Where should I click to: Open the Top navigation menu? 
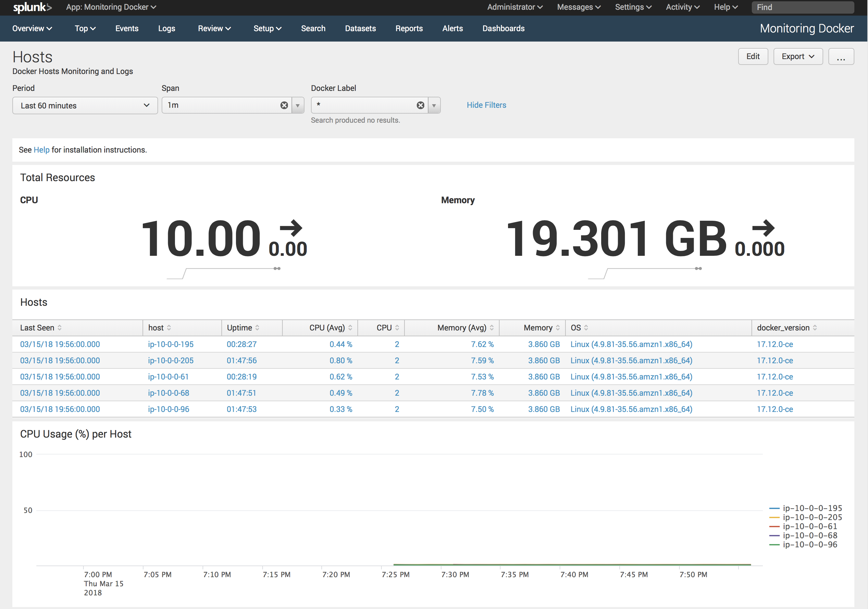pos(85,28)
